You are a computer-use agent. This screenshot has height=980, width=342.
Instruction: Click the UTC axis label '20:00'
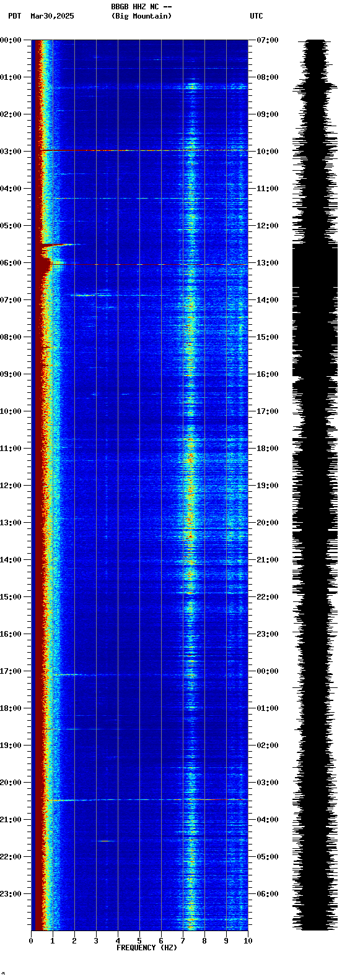click(268, 523)
